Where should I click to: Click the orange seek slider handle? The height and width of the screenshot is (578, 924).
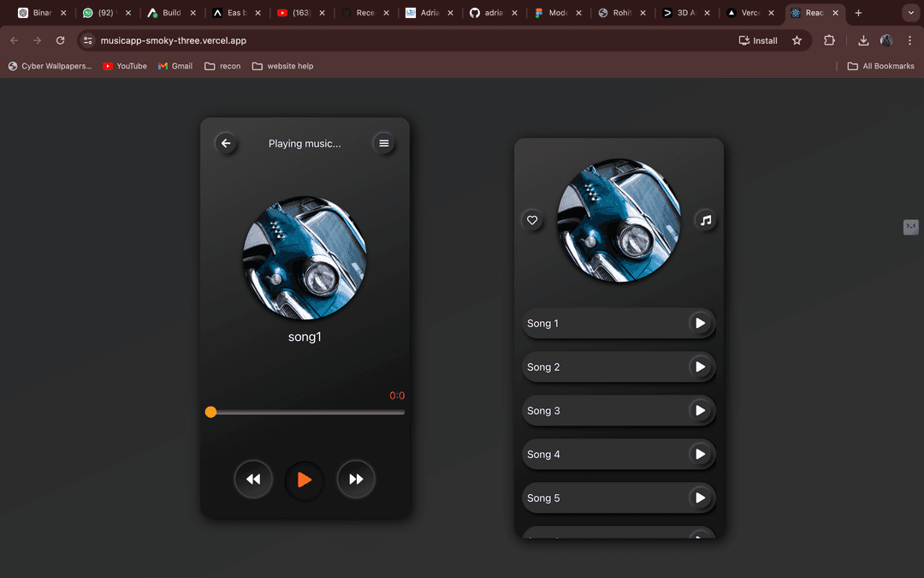210,413
